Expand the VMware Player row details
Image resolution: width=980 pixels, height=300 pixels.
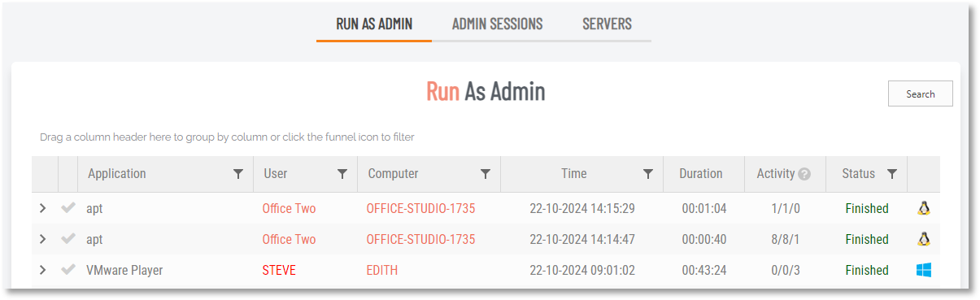(x=43, y=270)
